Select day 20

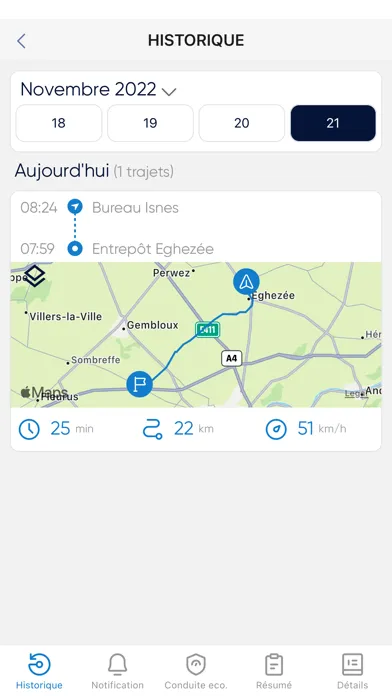coord(242,123)
